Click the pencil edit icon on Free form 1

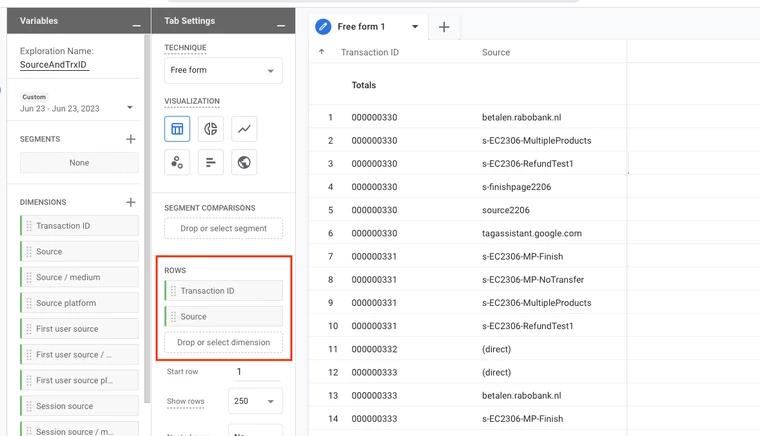coord(323,27)
